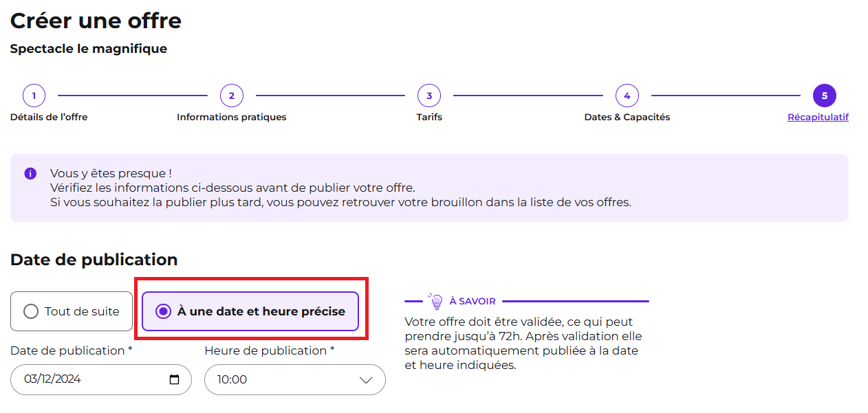Click the 'Récapitulatif' link
This screenshot has width=868, height=413.
[x=818, y=117]
